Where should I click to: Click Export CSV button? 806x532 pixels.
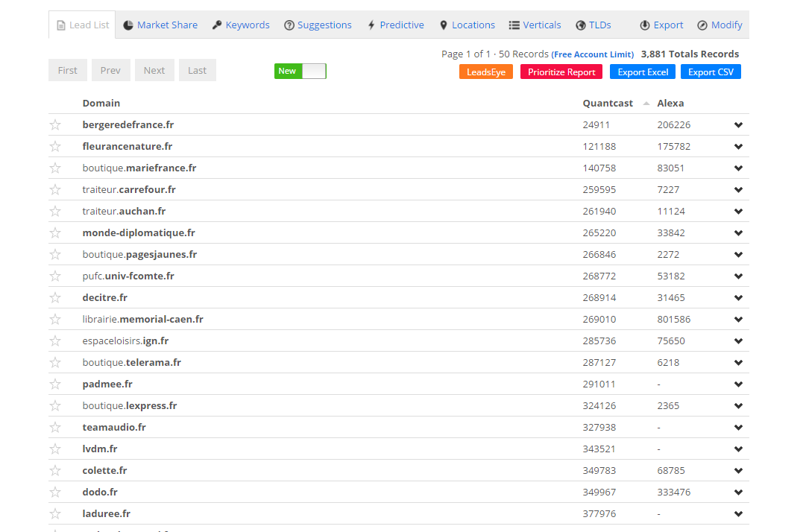click(x=711, y=72)
